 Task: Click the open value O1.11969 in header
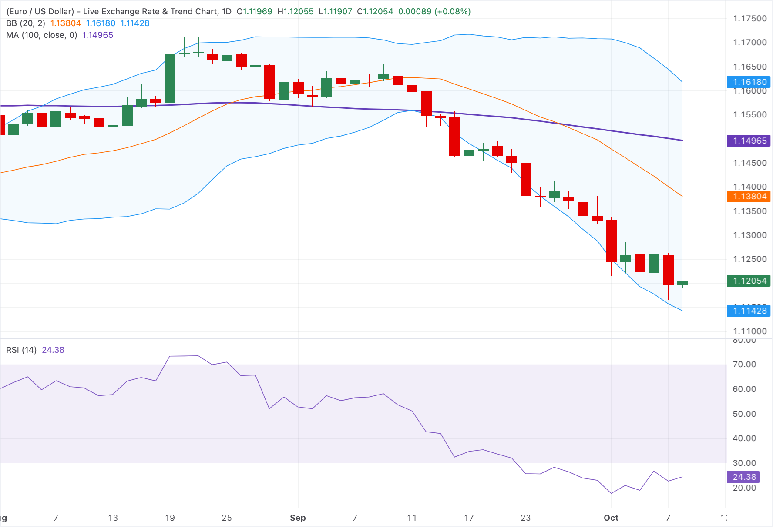254,12
